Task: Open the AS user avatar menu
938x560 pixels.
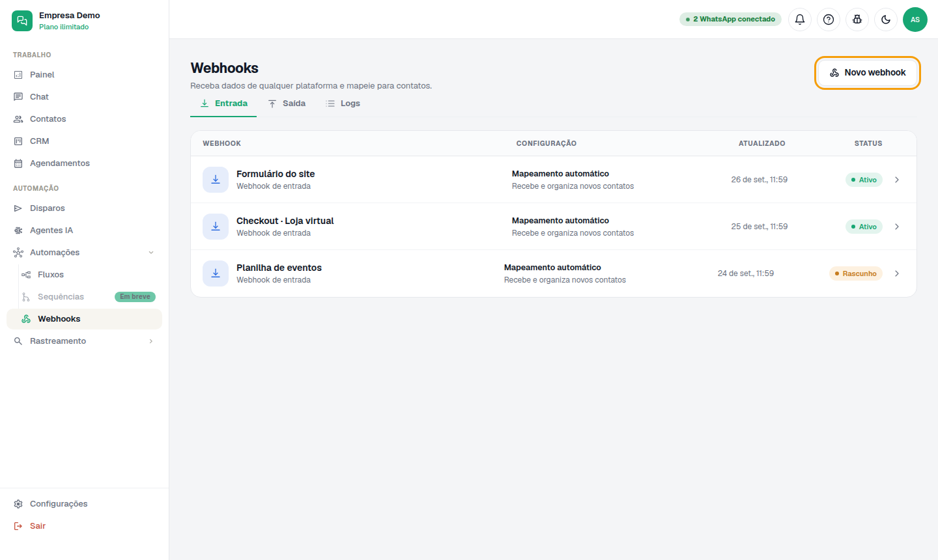Action: coord(915,20)
